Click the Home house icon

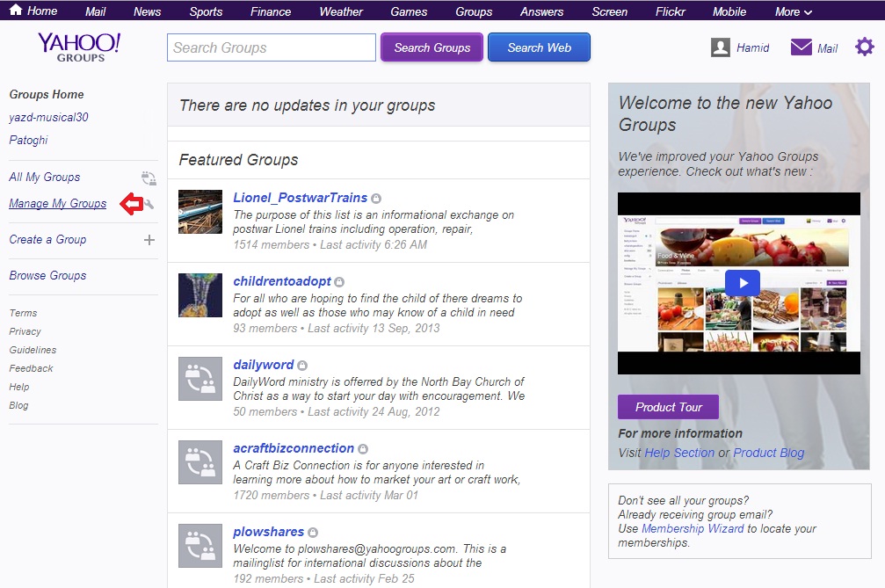pyautogui.click(x=16, y=10)
